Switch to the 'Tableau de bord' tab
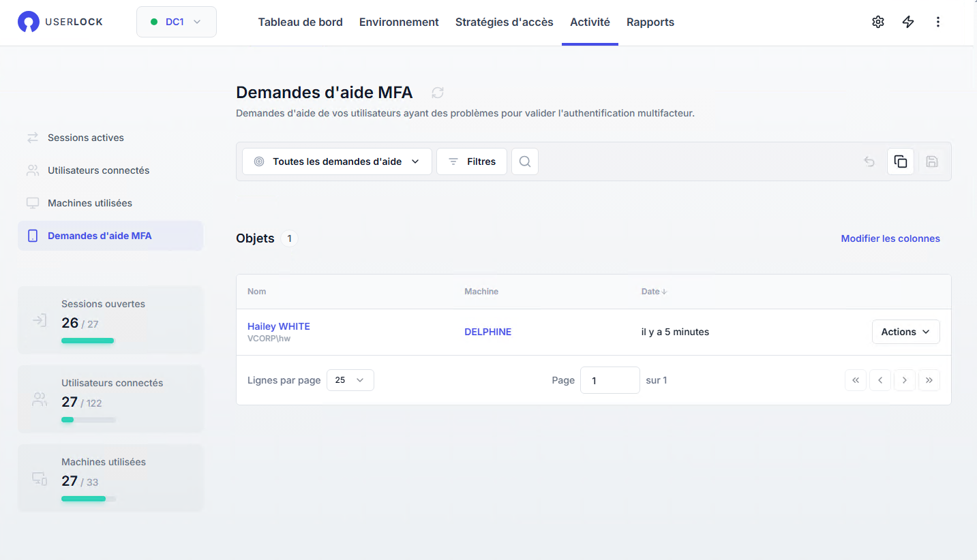977x560 pixels. click(x=300, y=22)
